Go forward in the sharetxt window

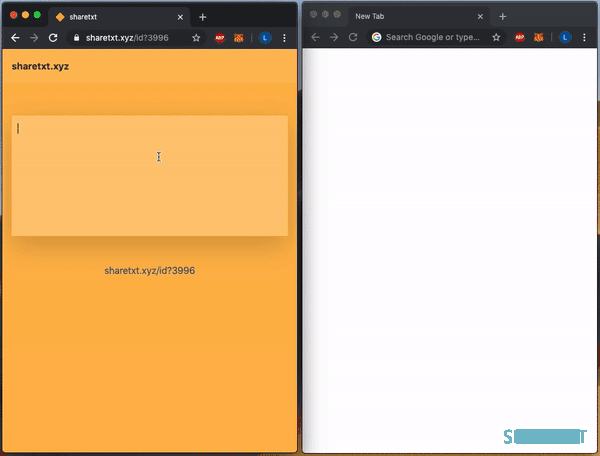click(x=34, y=38)
